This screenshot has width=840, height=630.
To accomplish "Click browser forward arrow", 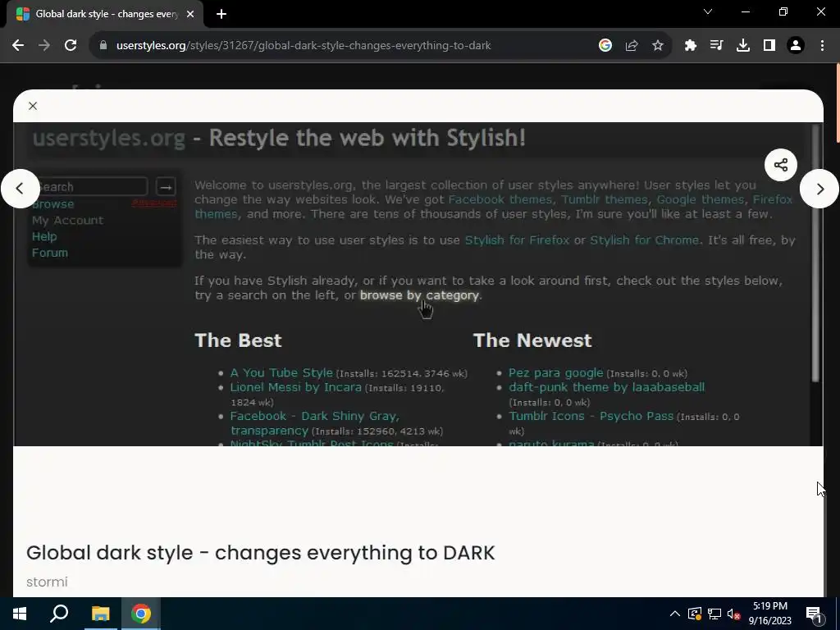I will click(x=44, y=46).
